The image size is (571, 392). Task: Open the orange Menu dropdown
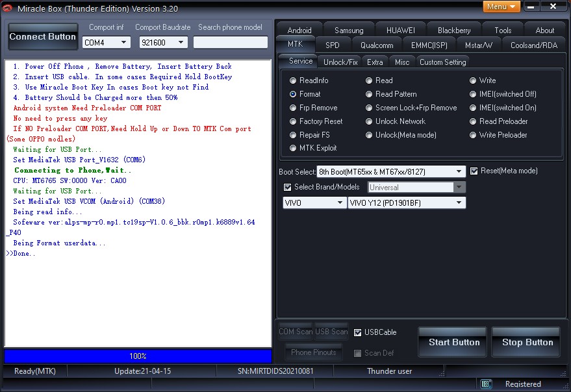pos(501,6)
